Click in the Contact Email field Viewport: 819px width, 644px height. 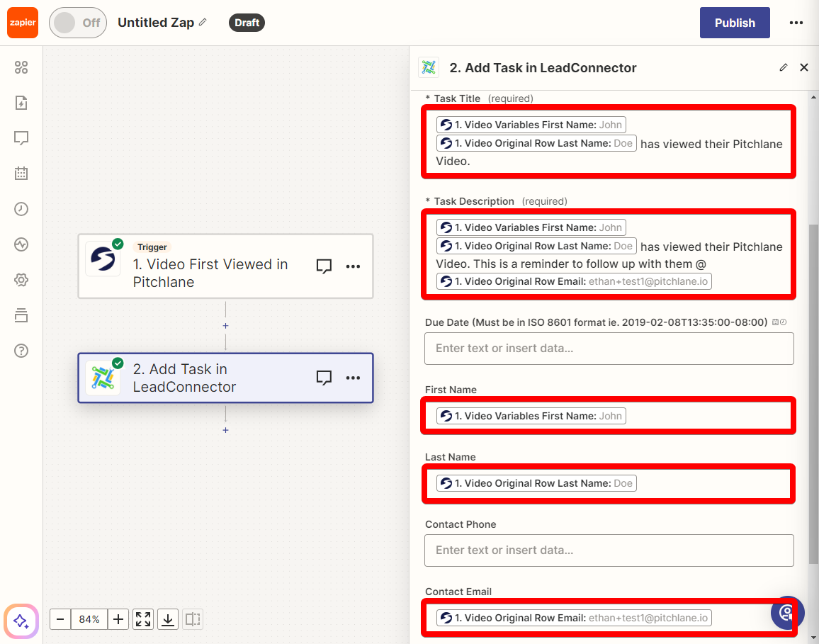(609, 618)
